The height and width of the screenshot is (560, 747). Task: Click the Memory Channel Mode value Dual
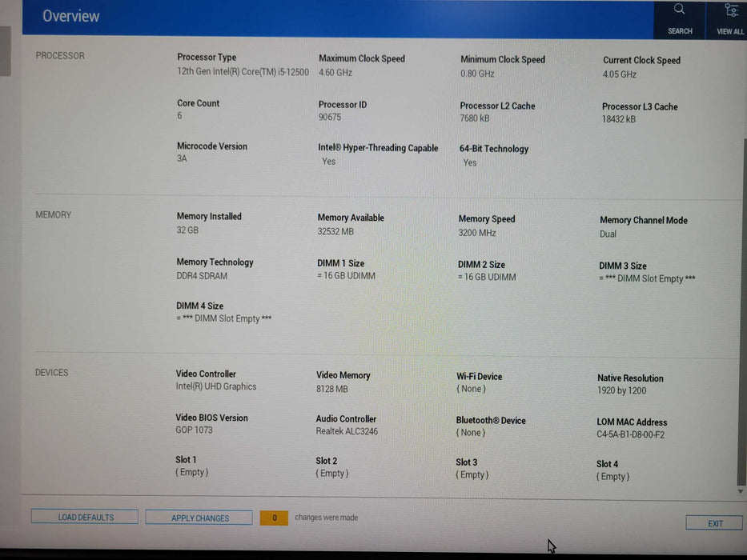608,234
